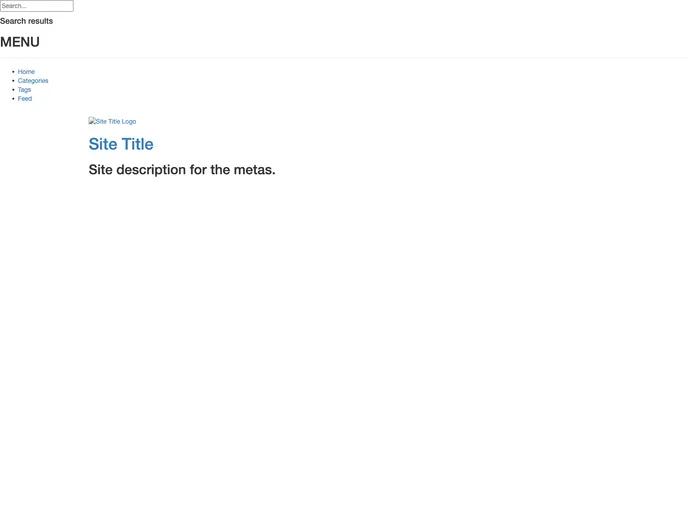This screenshot has width=688, height=512.
Task: Click the word description in the site tagline
Action: click(x=151, y=170)
